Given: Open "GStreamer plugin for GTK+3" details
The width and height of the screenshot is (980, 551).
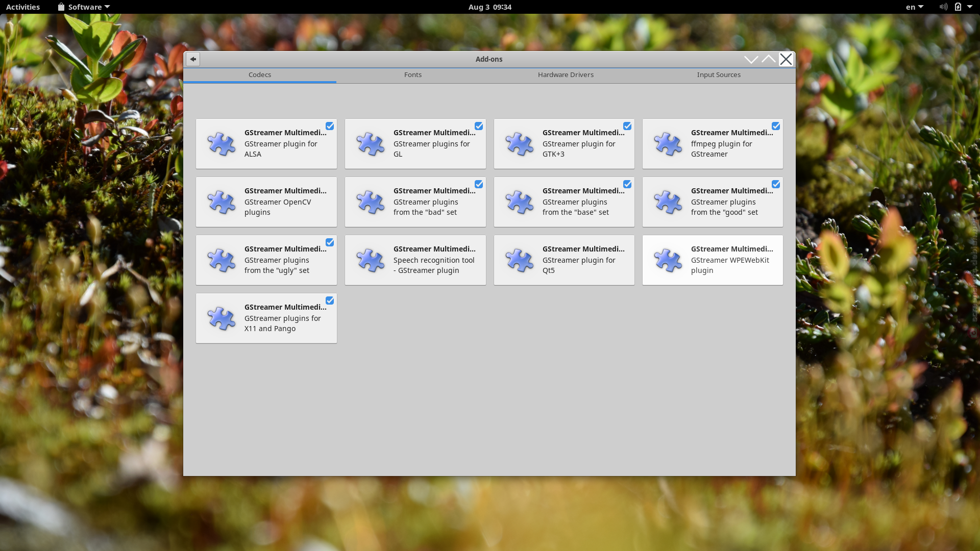Looking at the screenshot, I should pyautogui.click(x=564, y=144).
